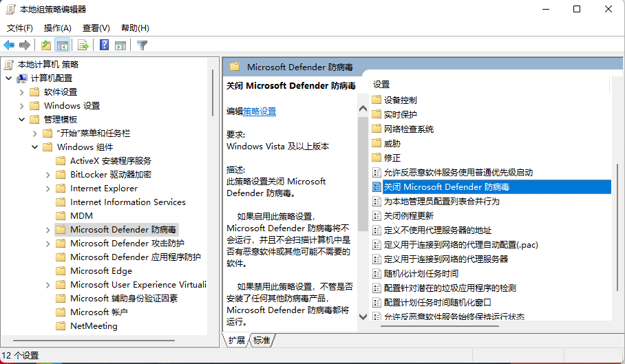Select Microsoft 帐户 tree item
Screen dimensions: 625x364
(x=99, y=312)
